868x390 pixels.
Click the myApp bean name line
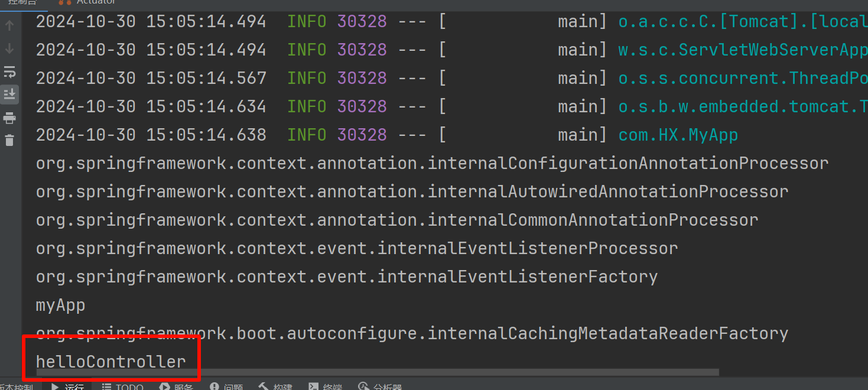point(60,305)
